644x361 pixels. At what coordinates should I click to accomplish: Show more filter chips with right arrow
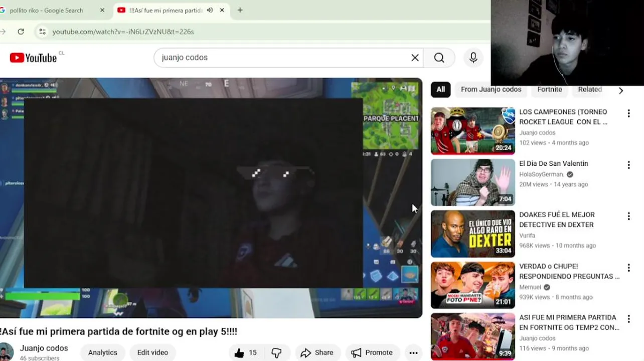pyautogui.click(x=621, y=90)
